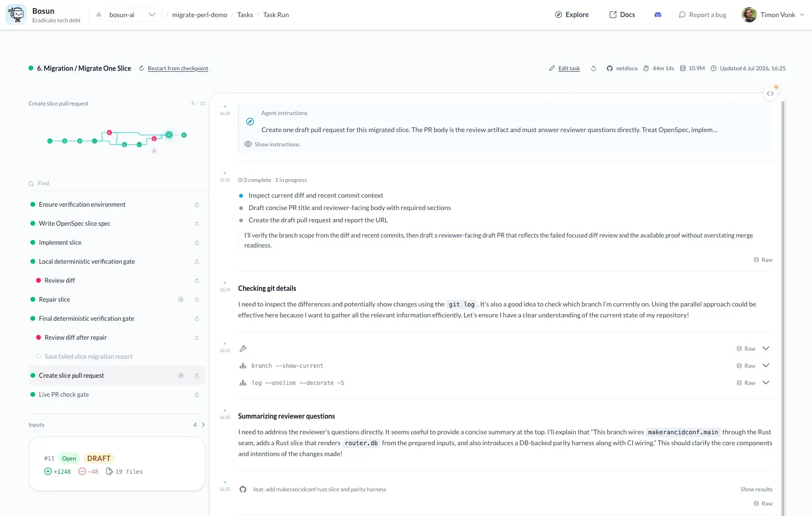The image size is (812, 516).
Task: Click the Bosun logo icon
Action: tap(16, 15)
